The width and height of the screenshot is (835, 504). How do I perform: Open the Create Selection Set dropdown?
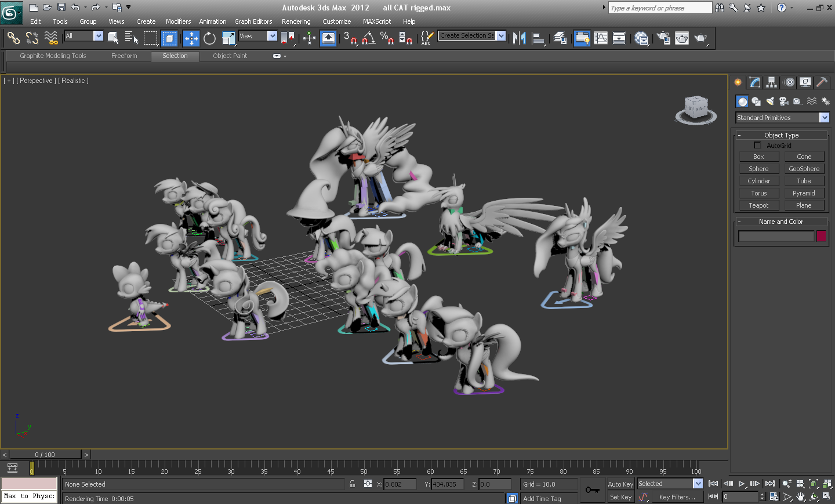click(501, 35)
